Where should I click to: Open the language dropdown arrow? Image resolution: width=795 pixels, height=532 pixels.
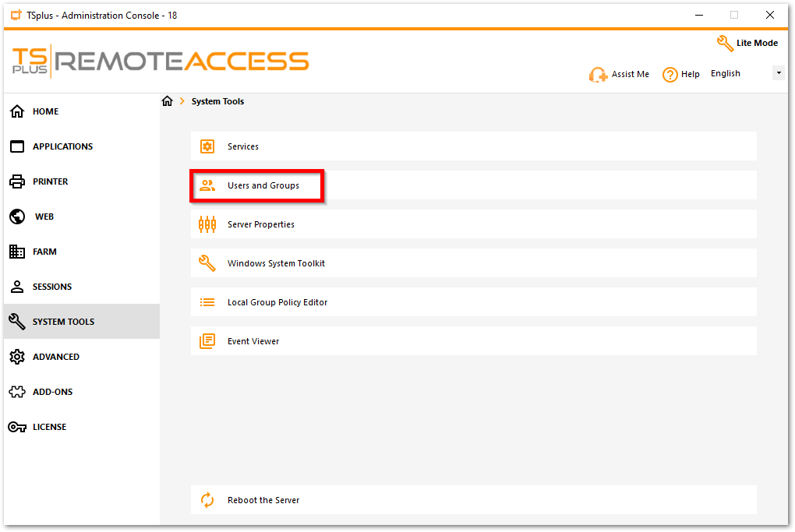pos(778,73)
